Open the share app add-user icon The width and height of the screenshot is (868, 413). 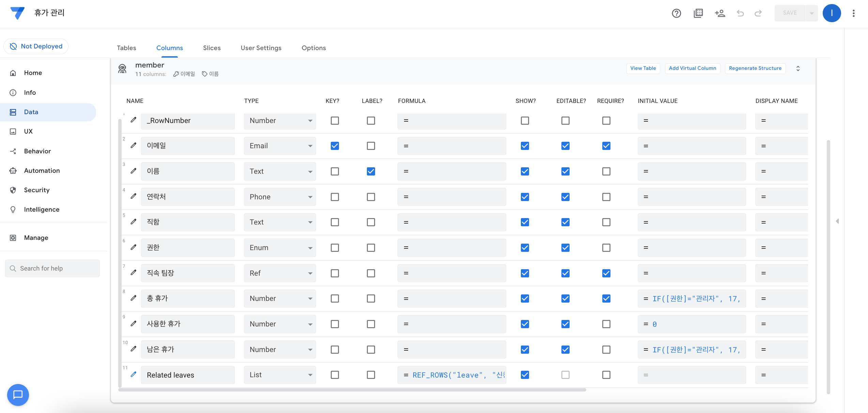(x=719, y=13)
